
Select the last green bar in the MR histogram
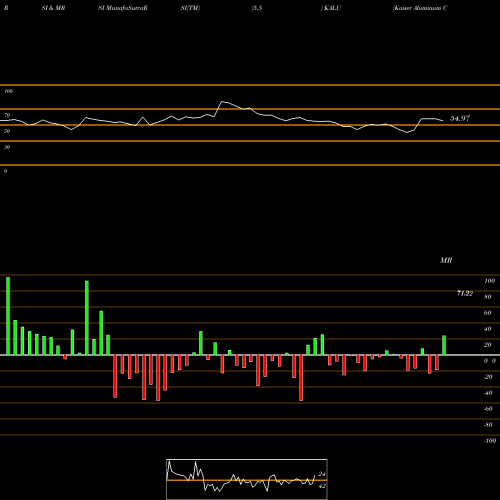coord(444,345)
